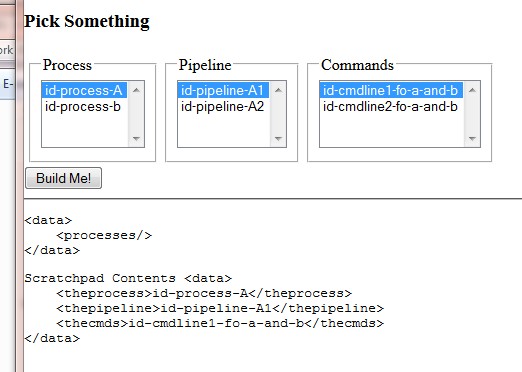Viewport: 522px width, 372px height.
Task: Click empty area in Commands listbox
Action: pos(392,131)
